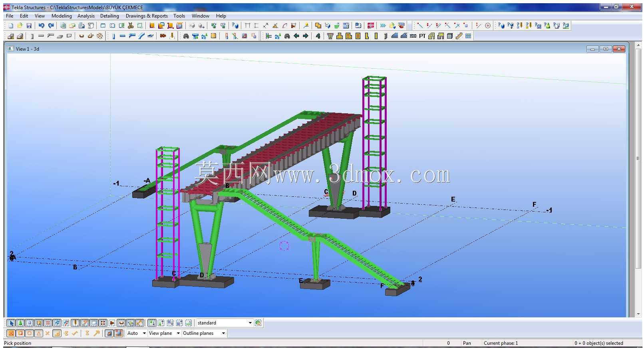Open the Window menu
The width and height of the screenshot is (644, 348).
tap(200, 16)
